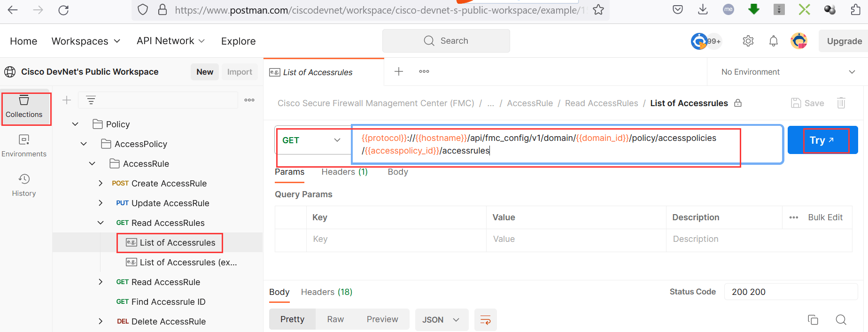
Task: Switch to response Headers (18) tab
Action: coord(327,292)
